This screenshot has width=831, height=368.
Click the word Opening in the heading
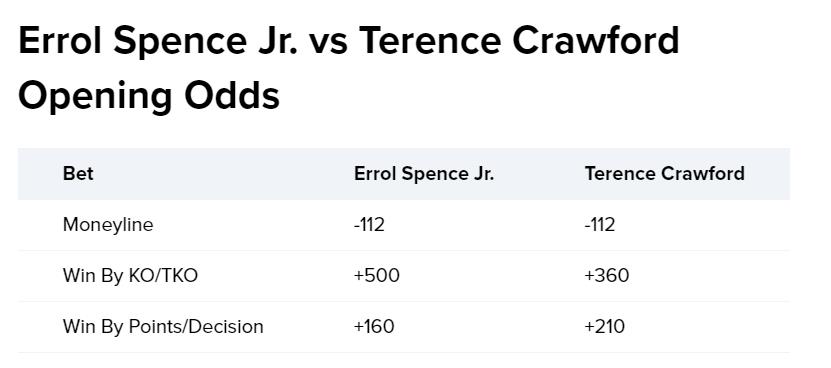coord(95,96)
